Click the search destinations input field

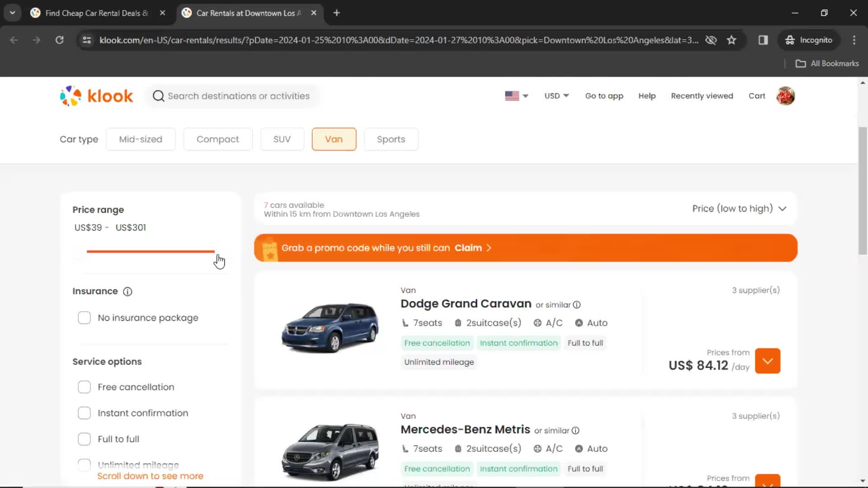(x=238, y=96)
